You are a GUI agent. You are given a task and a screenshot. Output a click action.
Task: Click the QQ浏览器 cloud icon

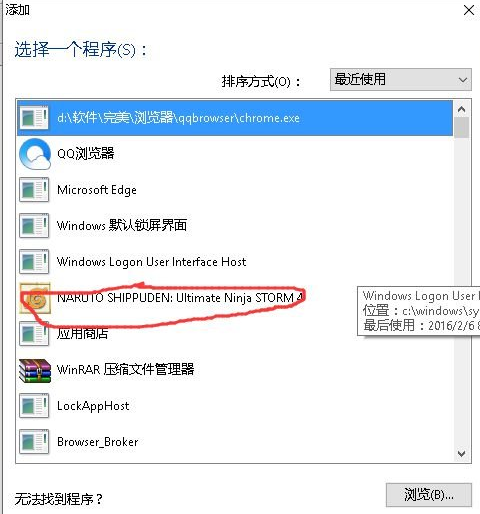[35, 154]
